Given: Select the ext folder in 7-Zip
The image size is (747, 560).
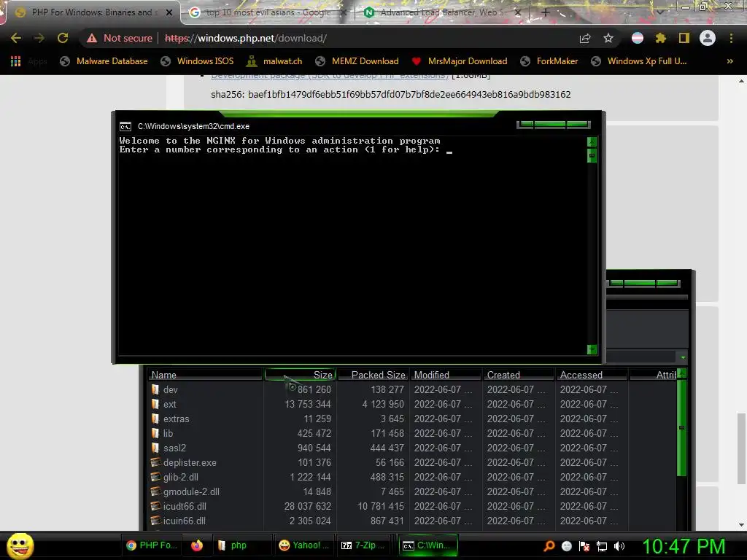Looking at the screenshot, I should (169, 404).
